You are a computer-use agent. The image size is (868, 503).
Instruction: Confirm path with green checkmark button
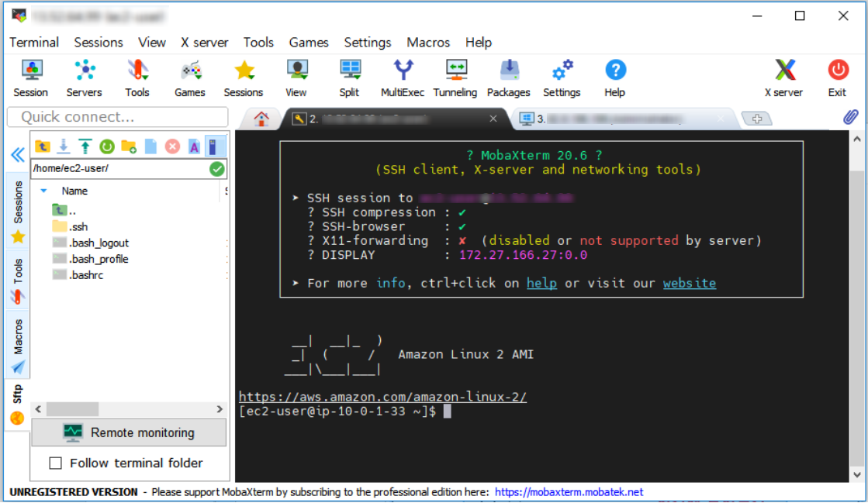tap(217, 169)
